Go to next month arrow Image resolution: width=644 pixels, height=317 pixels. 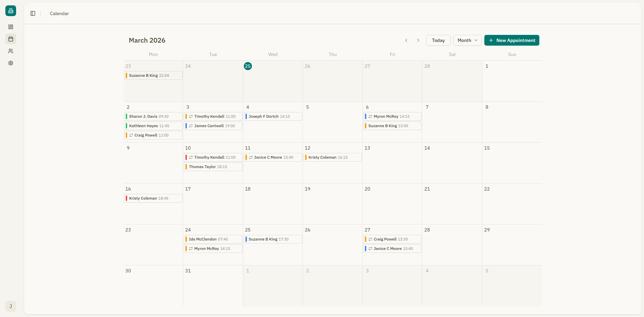pyautogui.click(x=418, y=40)
